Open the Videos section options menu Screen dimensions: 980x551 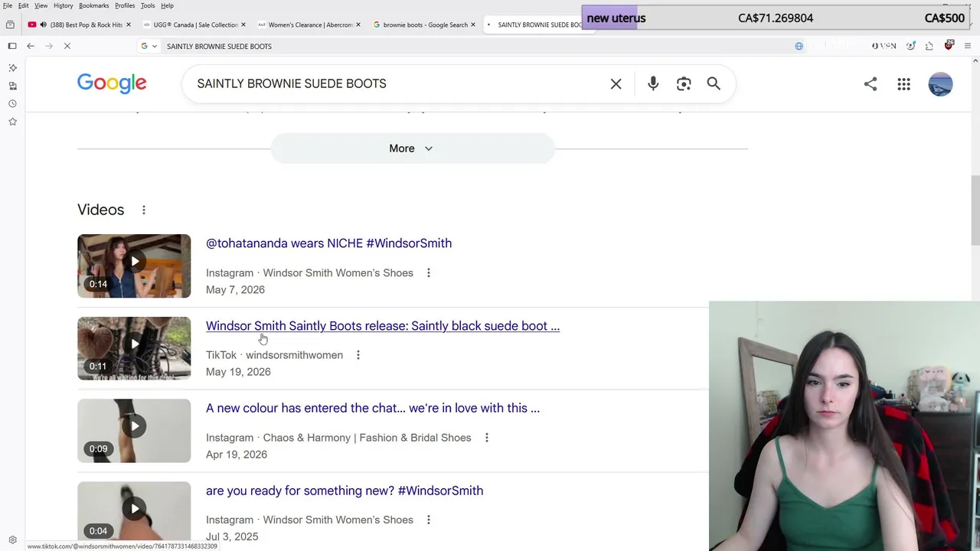pos(144,210)
